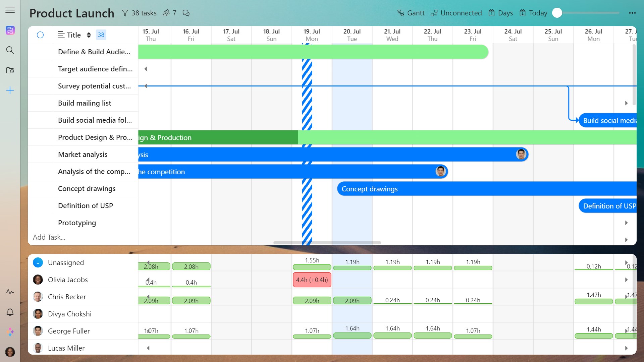Open the notifications bell icon
This screenshot has height=362, width=644.
click(x=10, y=312)
